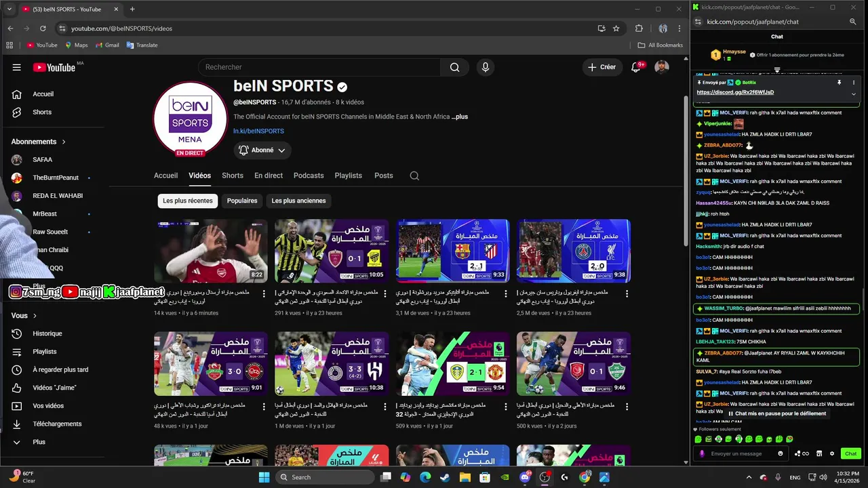Show hidden system tray icons
868x488 pixels.
coord(749,477)
